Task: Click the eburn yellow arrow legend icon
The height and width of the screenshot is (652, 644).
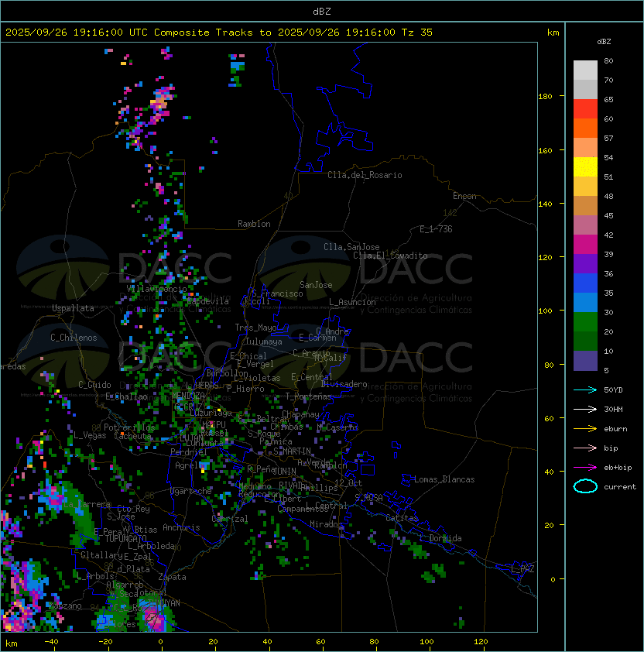Action: pos(585,429)
